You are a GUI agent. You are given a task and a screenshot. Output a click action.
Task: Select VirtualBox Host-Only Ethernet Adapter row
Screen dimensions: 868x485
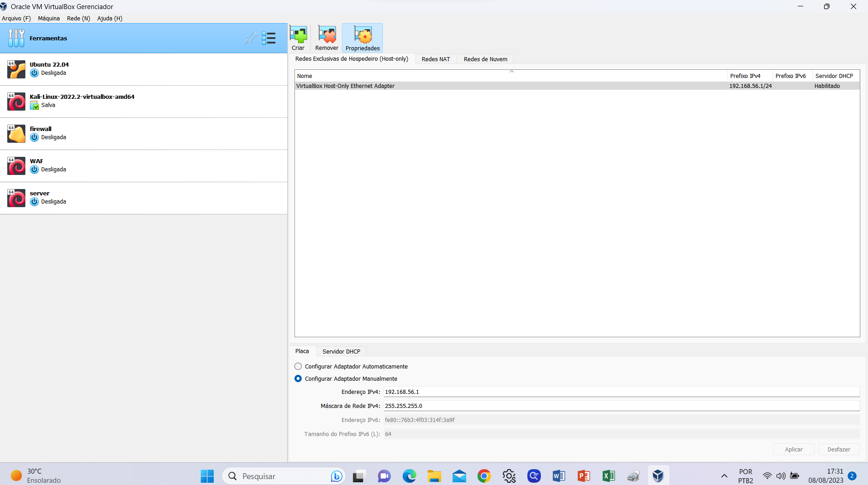(x=577, y=86)
